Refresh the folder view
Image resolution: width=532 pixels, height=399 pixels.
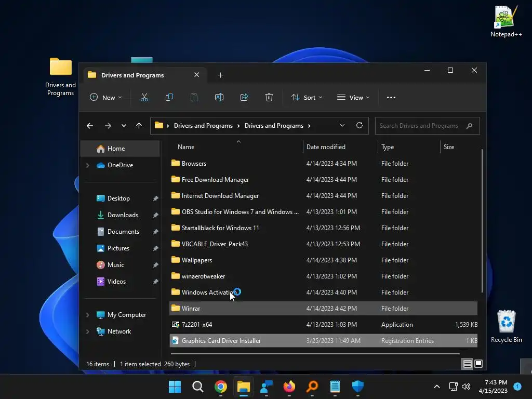click(x=360, y=126)
